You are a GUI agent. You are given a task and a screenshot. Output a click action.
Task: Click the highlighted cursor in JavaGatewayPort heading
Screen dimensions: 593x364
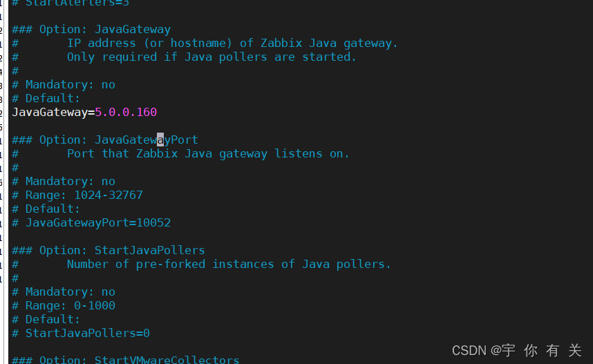tap(160, 140)
